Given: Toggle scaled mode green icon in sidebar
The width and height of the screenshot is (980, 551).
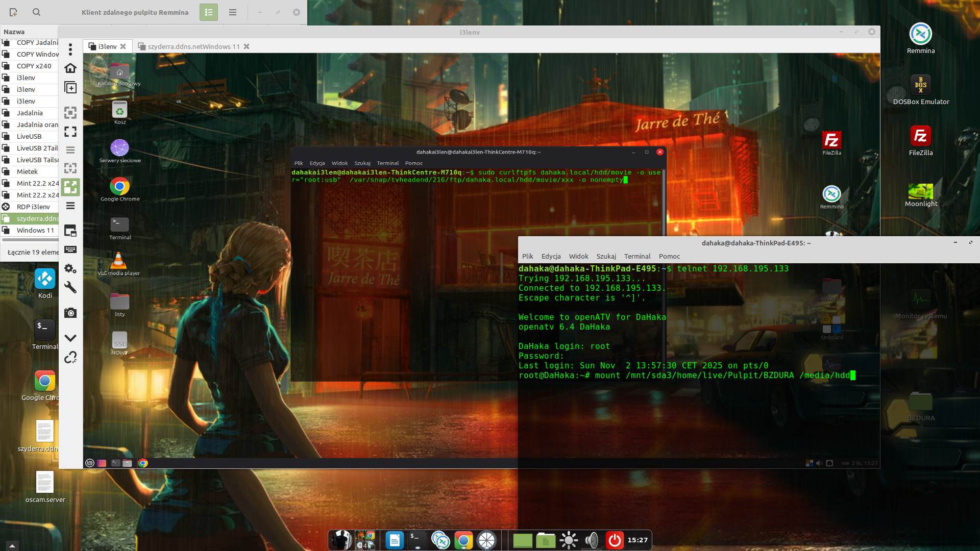Looking at the screenshot, I should coord(70,187).
